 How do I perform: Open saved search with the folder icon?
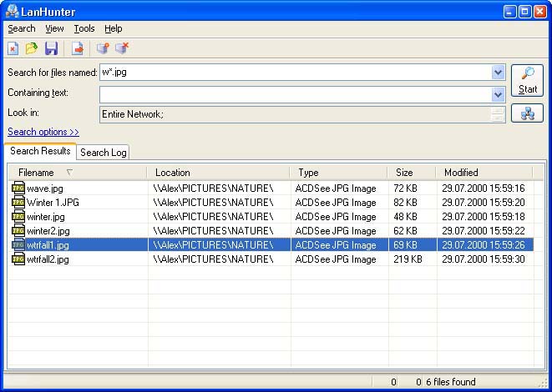32,48
